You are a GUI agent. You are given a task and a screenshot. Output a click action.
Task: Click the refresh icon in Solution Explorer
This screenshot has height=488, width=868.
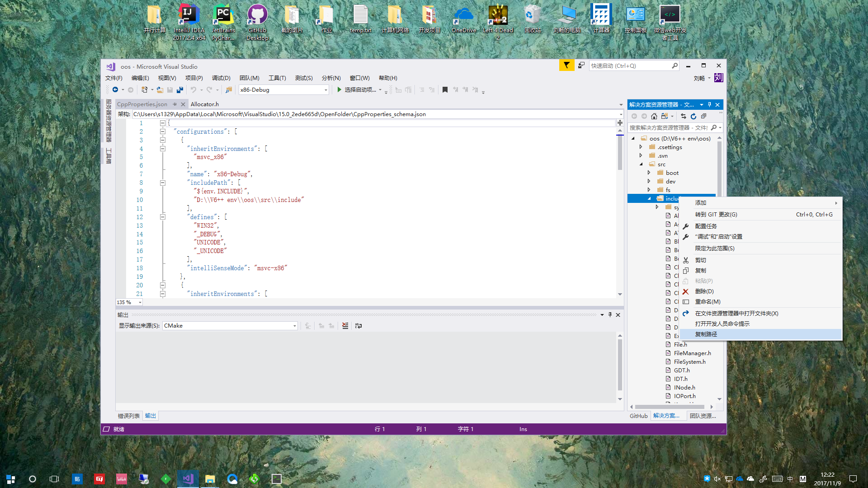pyautogui.click(x=693, y=116)
